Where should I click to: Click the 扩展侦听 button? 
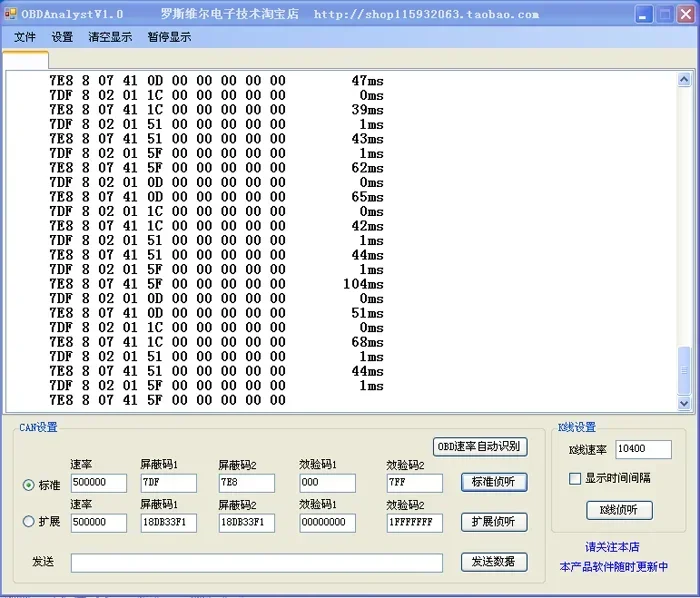coord(494,522)
